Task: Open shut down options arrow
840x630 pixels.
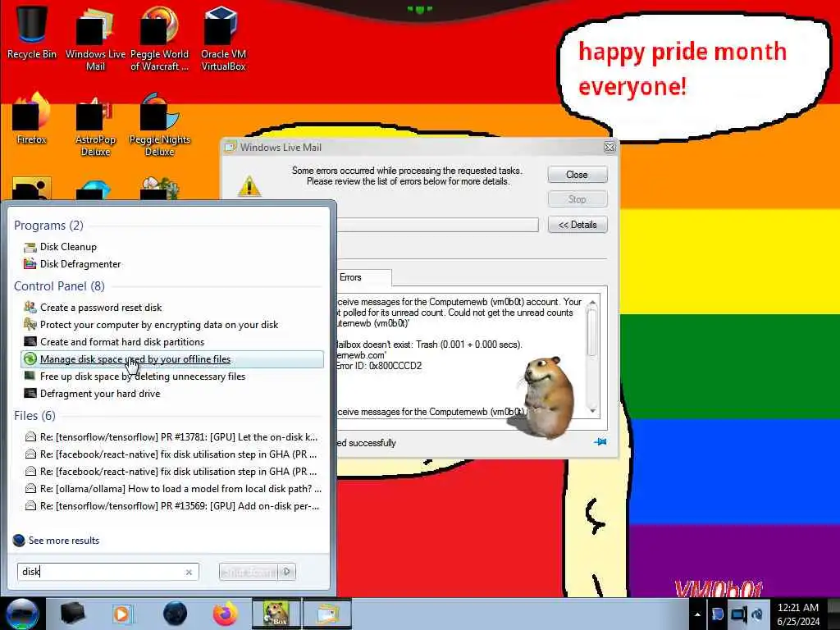Action: tap(287, 572)
